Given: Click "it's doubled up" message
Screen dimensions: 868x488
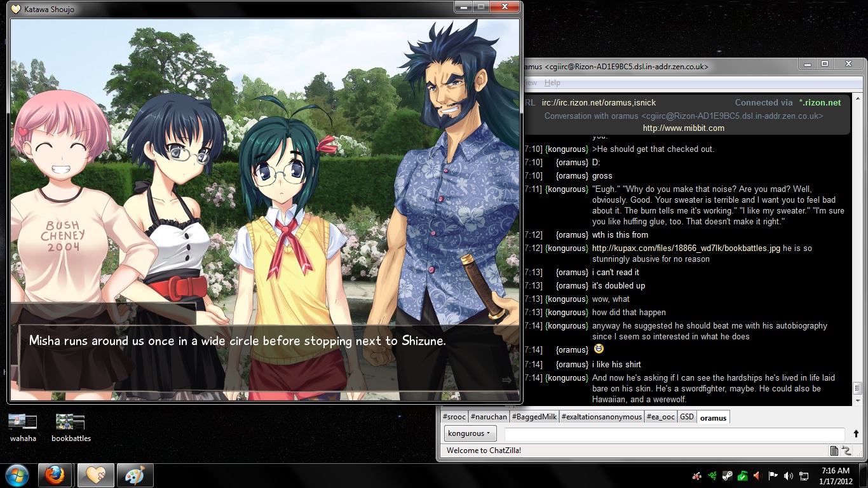Looking at the screenshot, I should tap(618, 286).
